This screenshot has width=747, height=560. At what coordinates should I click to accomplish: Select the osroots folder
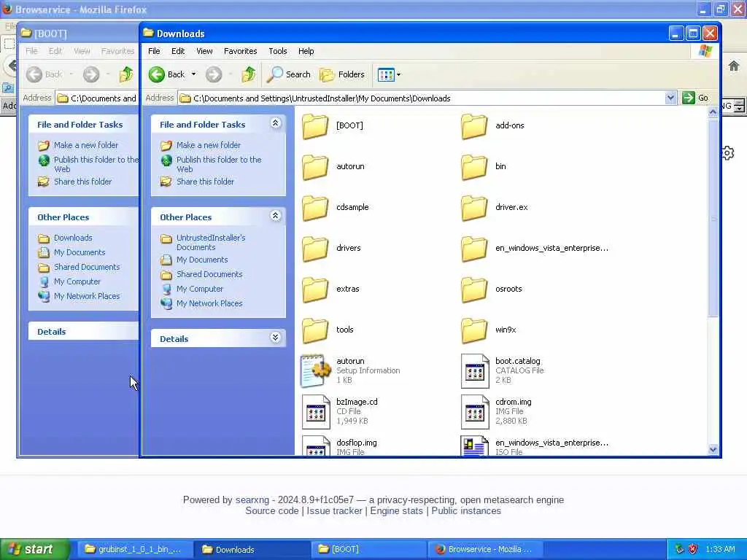pos(492,289)
